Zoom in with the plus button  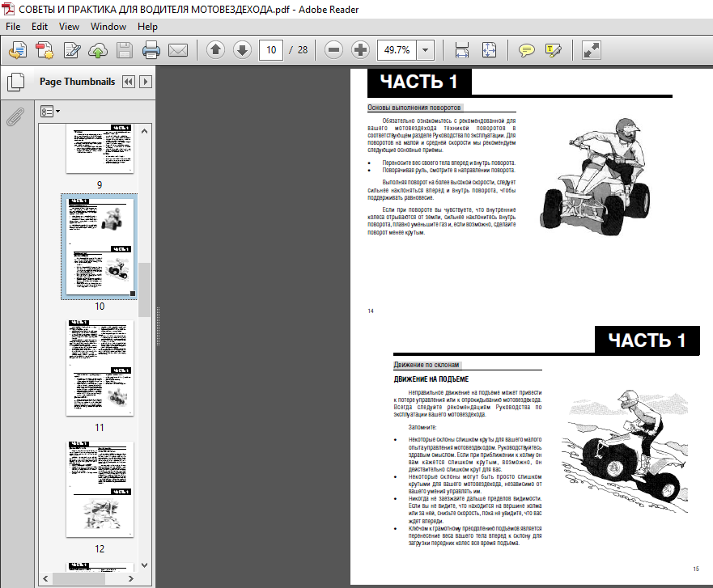(x=360, y=50)
